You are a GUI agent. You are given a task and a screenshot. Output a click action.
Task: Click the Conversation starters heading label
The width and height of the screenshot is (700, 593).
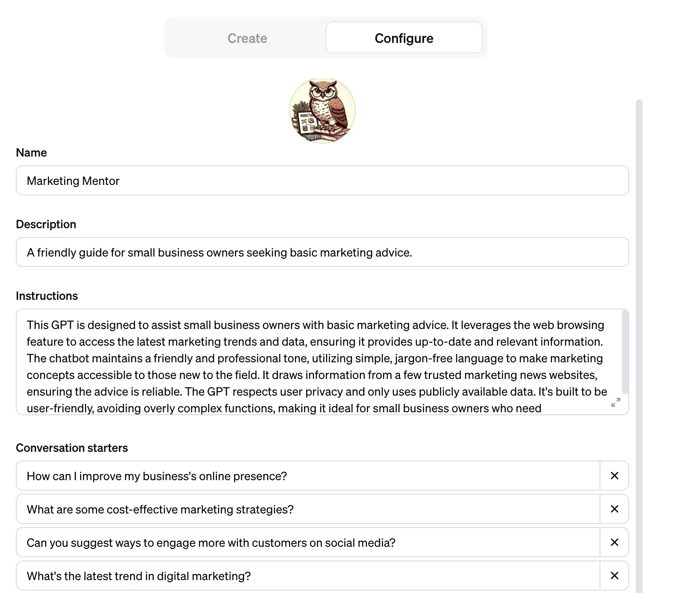(72, 448)
